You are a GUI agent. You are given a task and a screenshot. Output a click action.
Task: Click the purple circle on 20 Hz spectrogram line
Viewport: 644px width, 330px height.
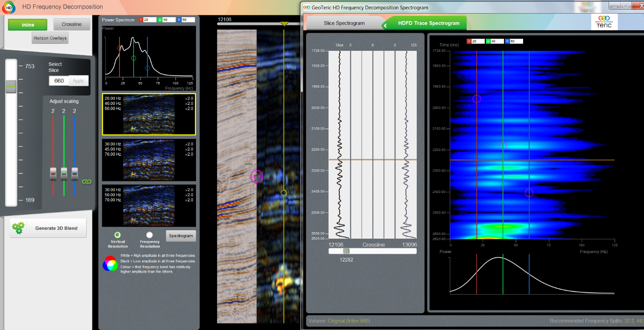coord(476,99)
